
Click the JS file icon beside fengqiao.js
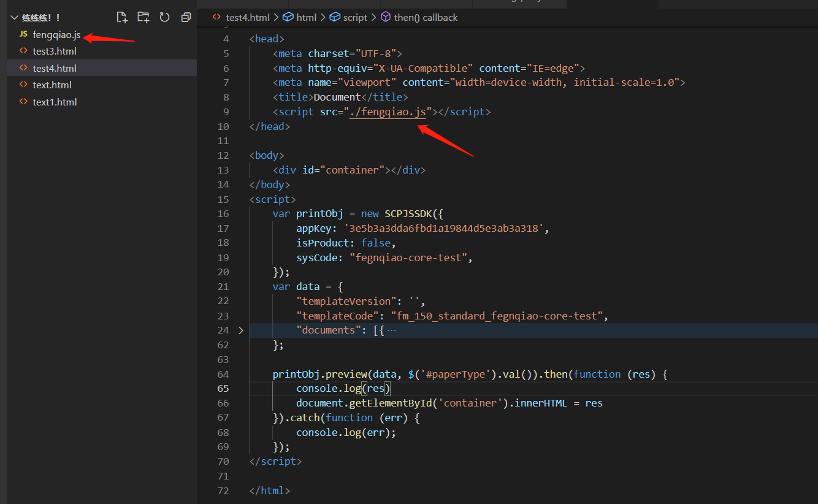23,34
